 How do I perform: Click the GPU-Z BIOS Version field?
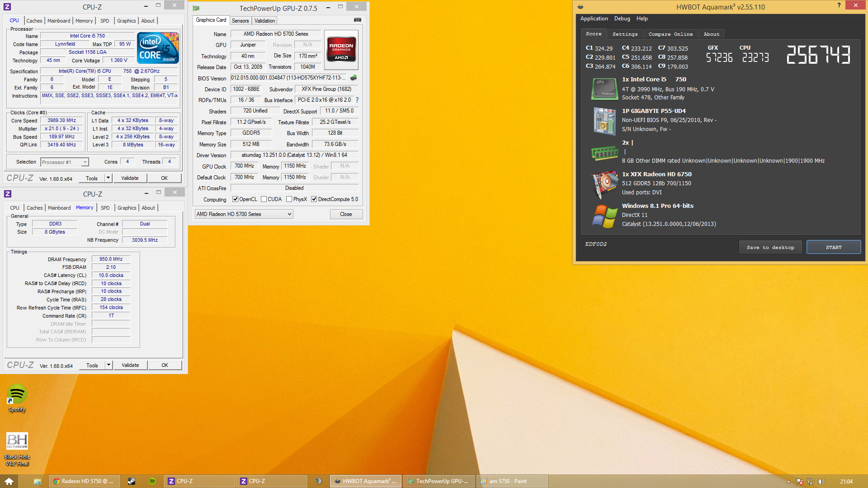[x=288, y=78]
